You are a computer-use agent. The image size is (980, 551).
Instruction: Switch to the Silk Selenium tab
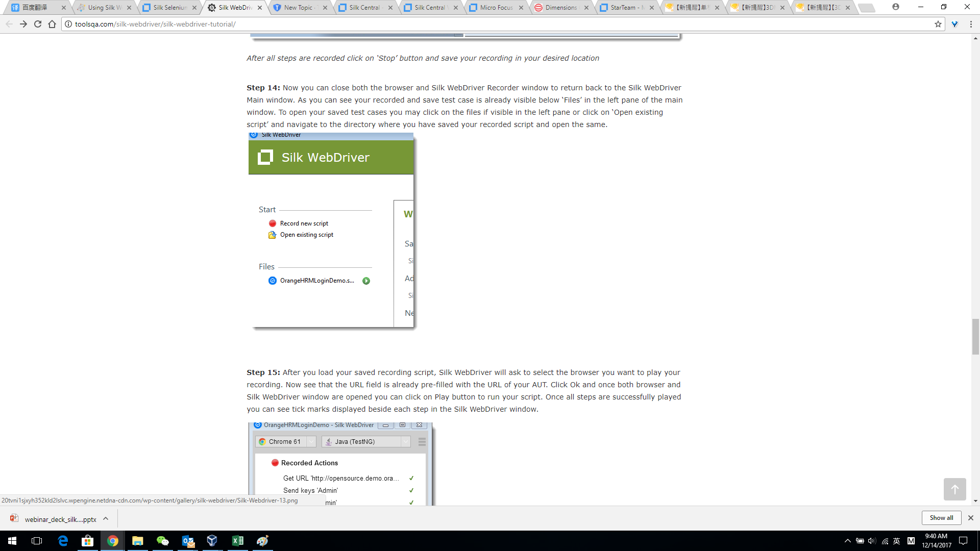pyautogui.click(x=169, y=8)
